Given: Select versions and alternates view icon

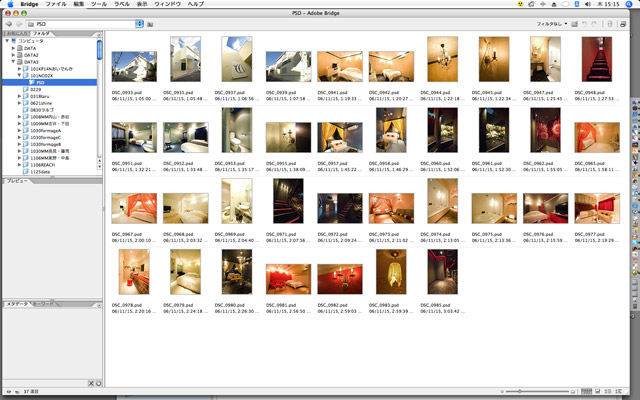Looking at the screenshot, I should click(619, 391).
